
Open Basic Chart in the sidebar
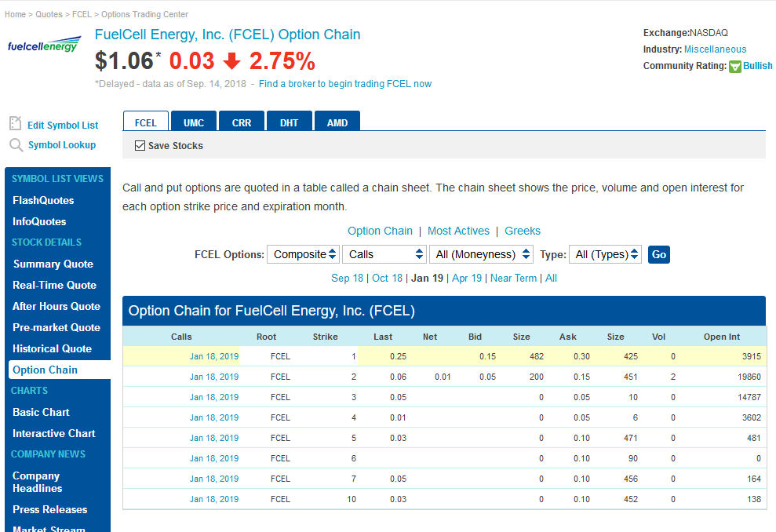pyautogui.click(x=41, y=412)
